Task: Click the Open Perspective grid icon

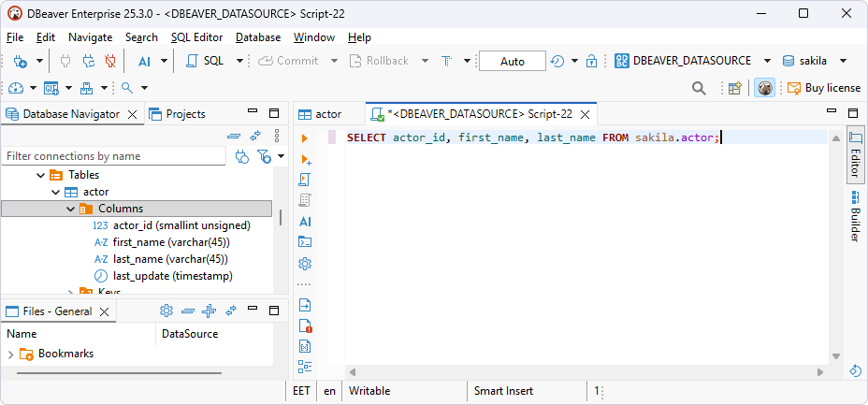Action: 734,88
